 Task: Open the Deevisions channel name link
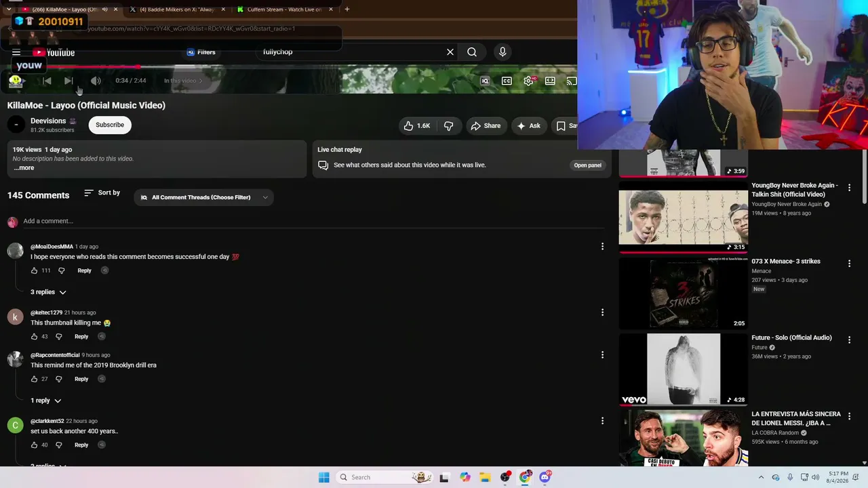[48, 121]
